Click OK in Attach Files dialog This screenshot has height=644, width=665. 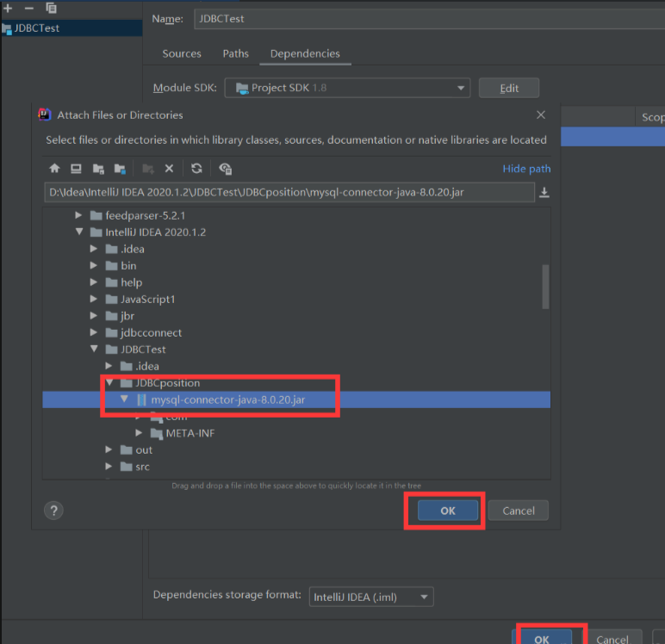tap(448, 511)
